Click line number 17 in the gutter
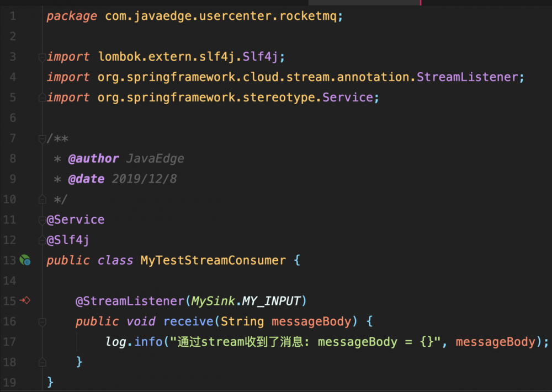552x392 pixels. [9, 342]
